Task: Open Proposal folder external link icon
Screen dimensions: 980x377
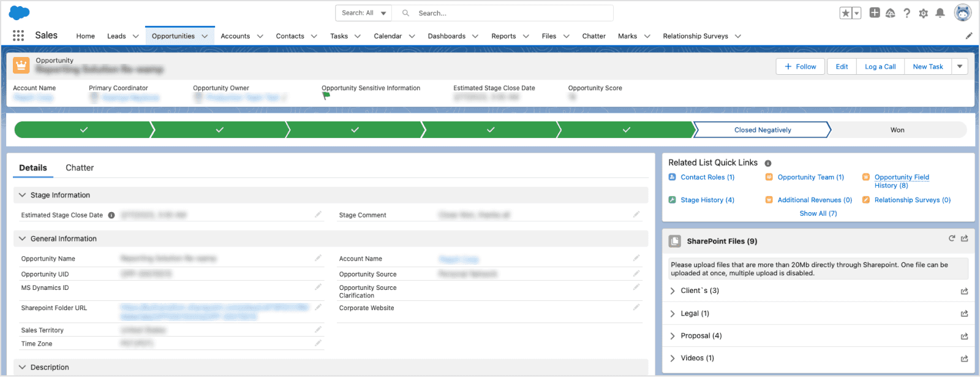Action: coord(964,336)
